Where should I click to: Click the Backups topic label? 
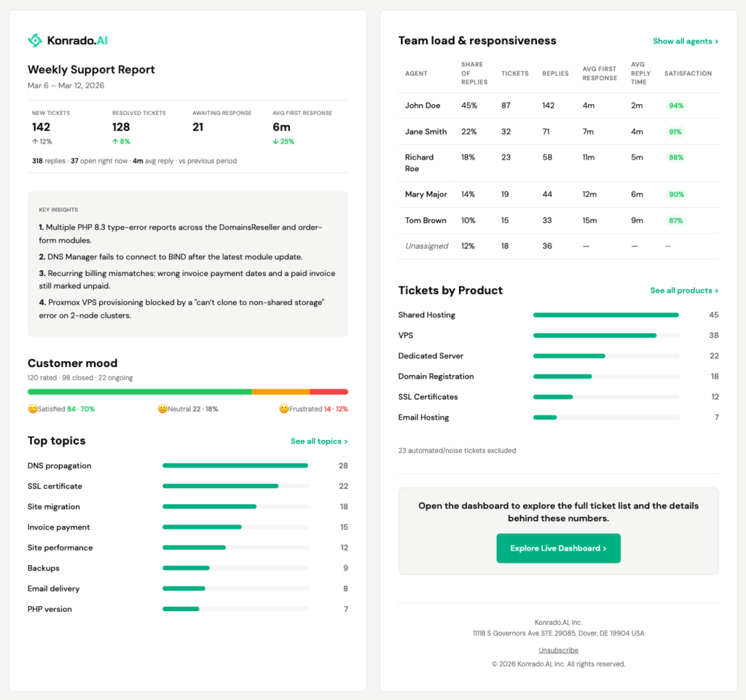(43, 568)
